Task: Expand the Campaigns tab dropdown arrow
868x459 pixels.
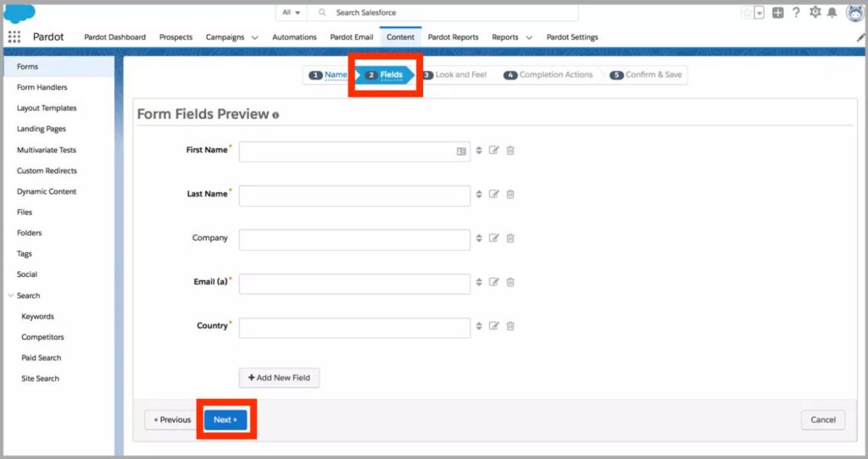Action: click(254, 37)
